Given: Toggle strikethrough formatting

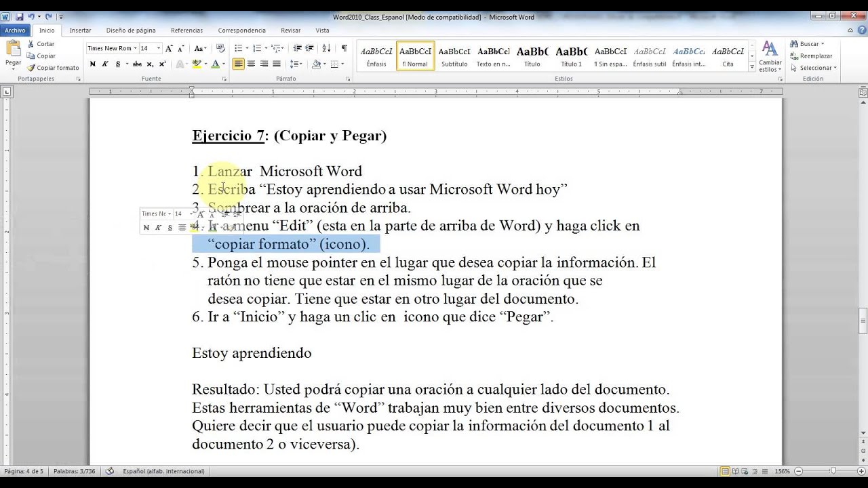Looking at the screenshot, I should tap(137, 64).
